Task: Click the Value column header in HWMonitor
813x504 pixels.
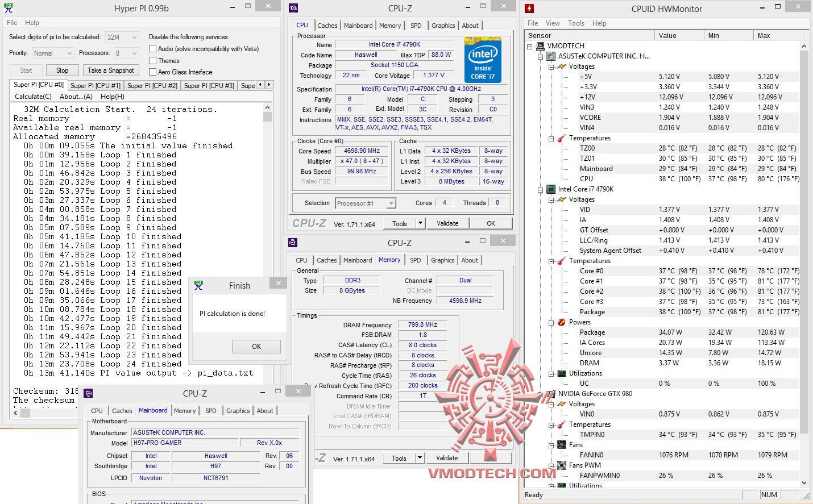Action: click(x=679, y=35)
